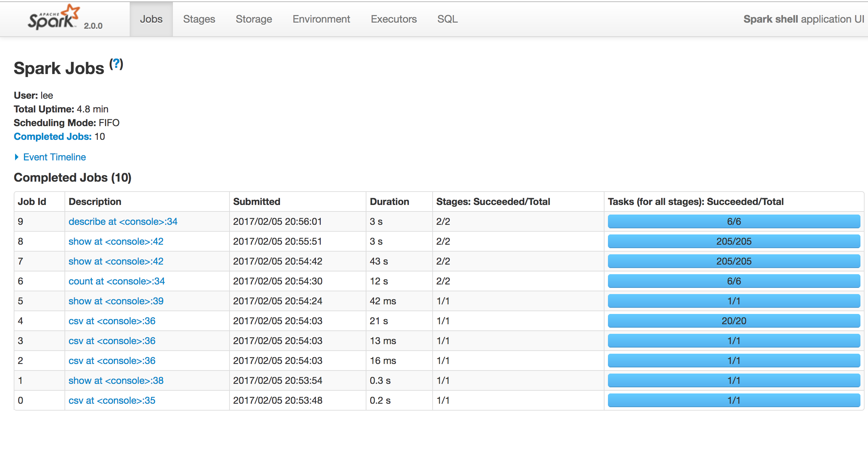Viewport: 868px width, 462px height.
Task: Open job 7 show at <console>:42
Action: (x=116, y=261)
